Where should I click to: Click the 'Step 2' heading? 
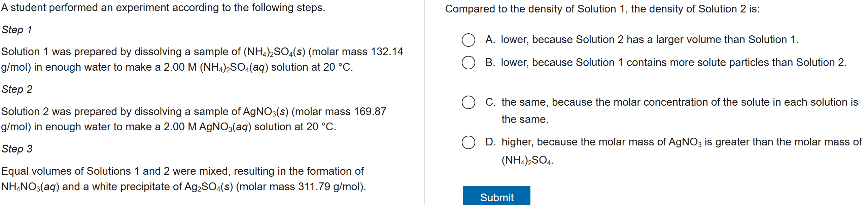17,89
